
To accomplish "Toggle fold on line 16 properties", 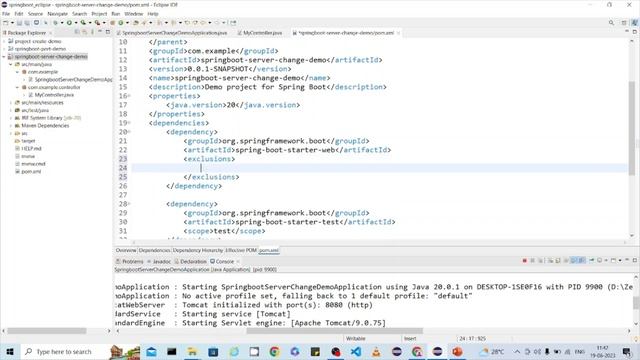I will click(x=129, y=96).
